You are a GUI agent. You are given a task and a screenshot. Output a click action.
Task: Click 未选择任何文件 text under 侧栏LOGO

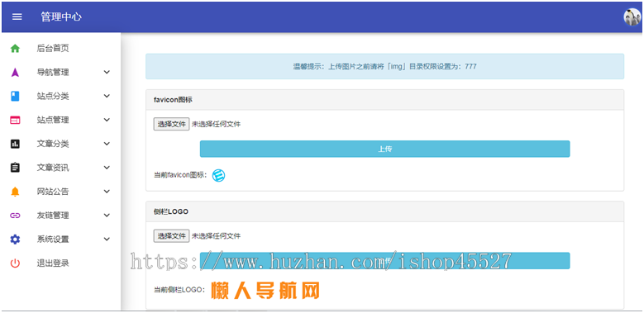[216, 236]
